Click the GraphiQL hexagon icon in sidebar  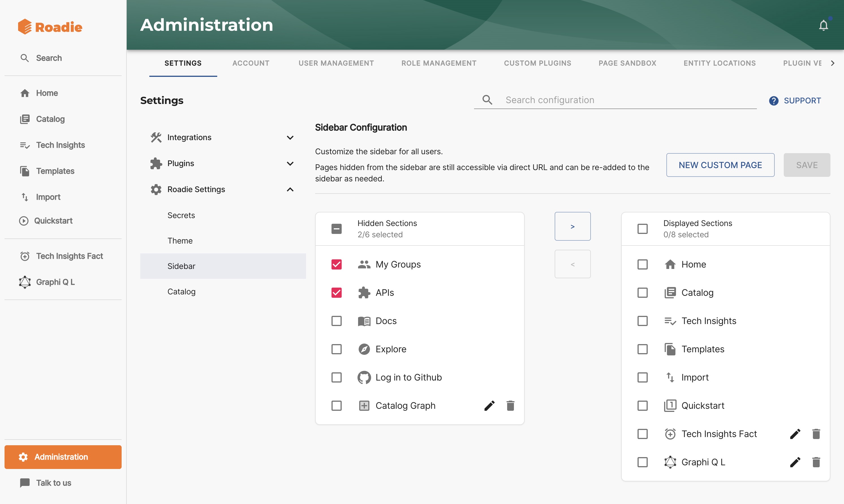25,282
